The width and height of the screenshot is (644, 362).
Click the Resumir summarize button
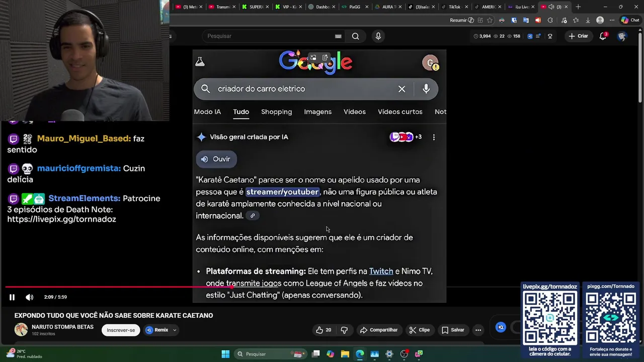(461, 20)
